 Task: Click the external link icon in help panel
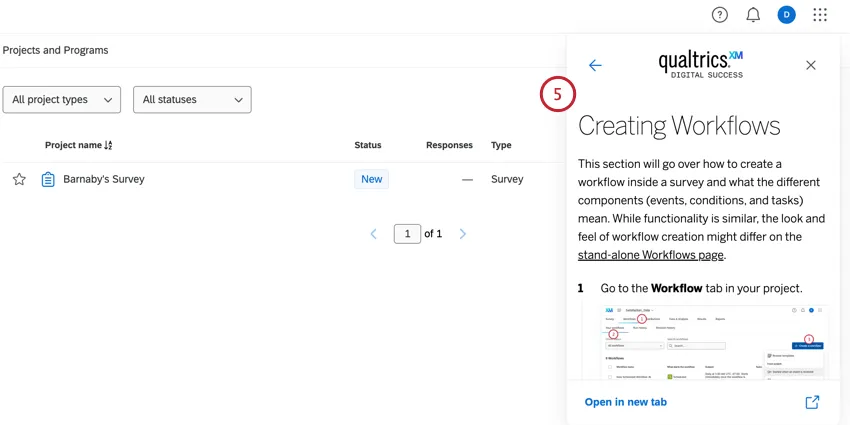pyautogui.click(x=812, y=402)
